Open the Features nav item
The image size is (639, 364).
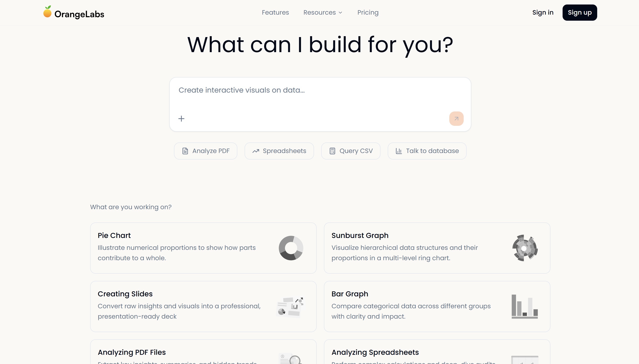tap(275, 13)
